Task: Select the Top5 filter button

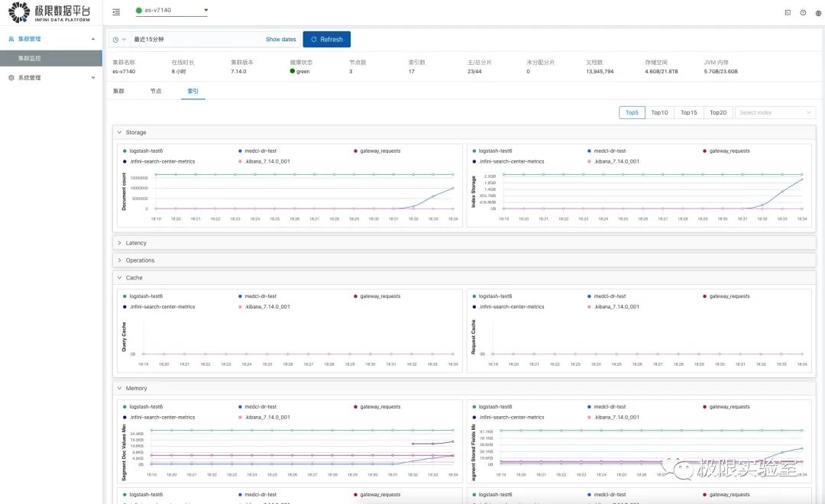Action: [632, 112]
